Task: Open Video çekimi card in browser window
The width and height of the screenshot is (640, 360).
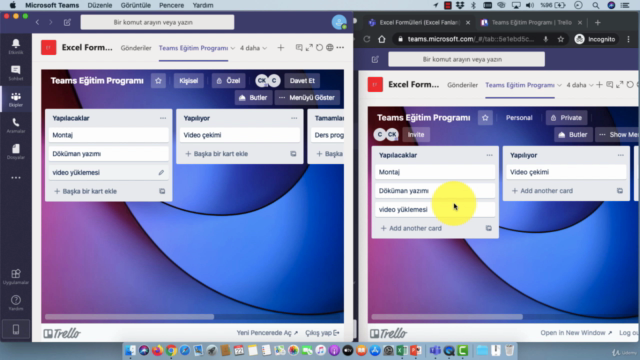Action: tap(566, 172)
